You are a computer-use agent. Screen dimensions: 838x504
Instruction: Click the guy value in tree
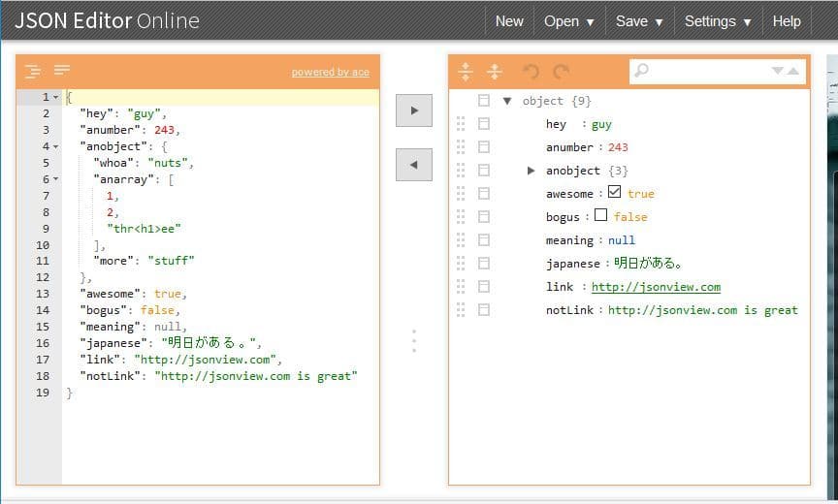point(601,124)
